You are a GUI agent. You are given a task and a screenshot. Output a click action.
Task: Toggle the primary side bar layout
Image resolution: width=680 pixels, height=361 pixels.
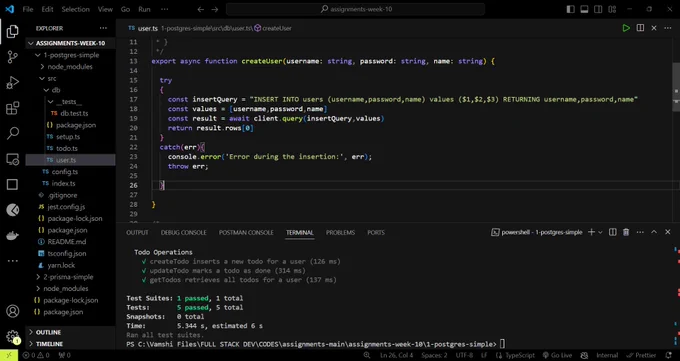571,9
